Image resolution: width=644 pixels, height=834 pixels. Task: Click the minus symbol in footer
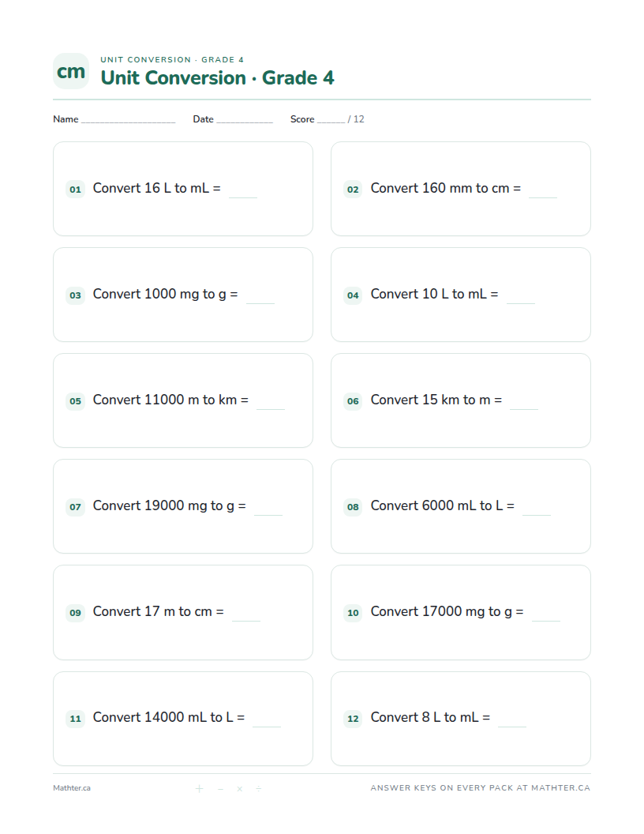[220, 789]
